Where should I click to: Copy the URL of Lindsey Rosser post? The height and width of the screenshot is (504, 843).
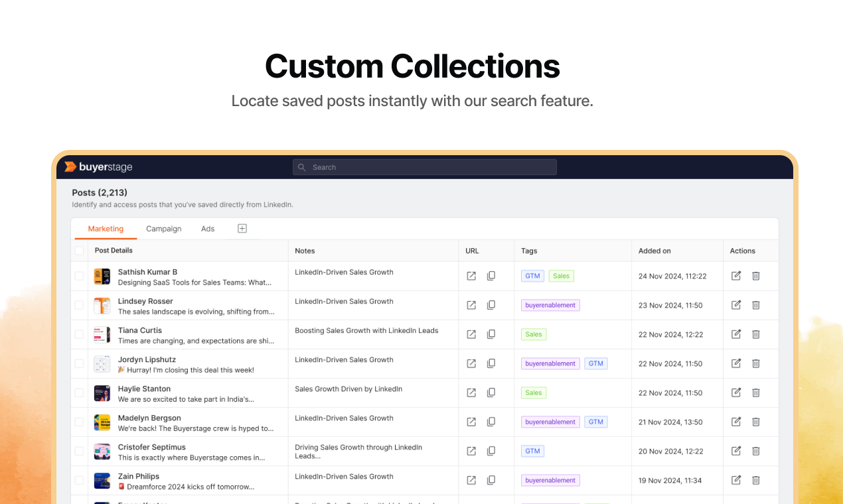491,305
